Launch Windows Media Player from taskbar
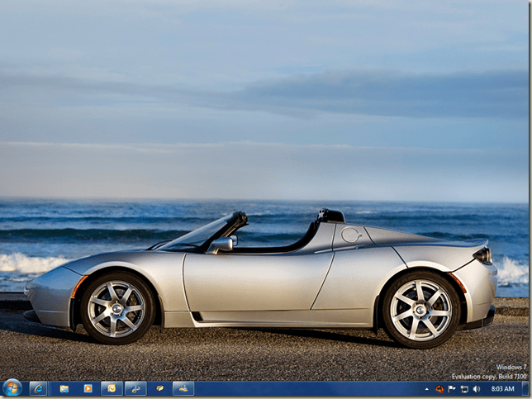The width and height of the screenshot is (532, 399). [88, 388]
